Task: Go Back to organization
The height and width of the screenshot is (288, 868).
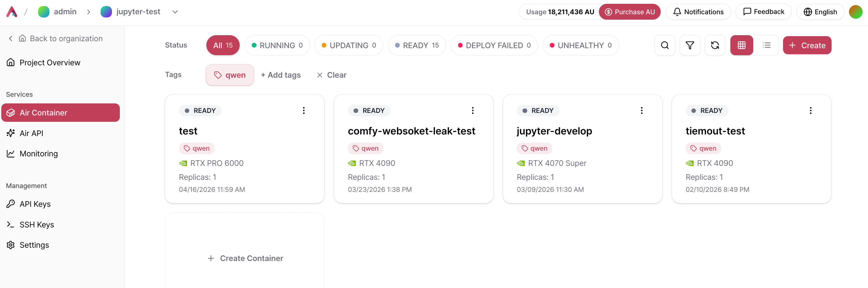Action: [55, 38]
